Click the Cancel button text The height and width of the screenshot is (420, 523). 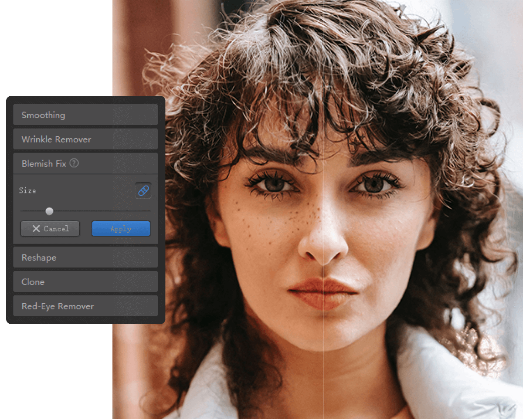[57, 229]
